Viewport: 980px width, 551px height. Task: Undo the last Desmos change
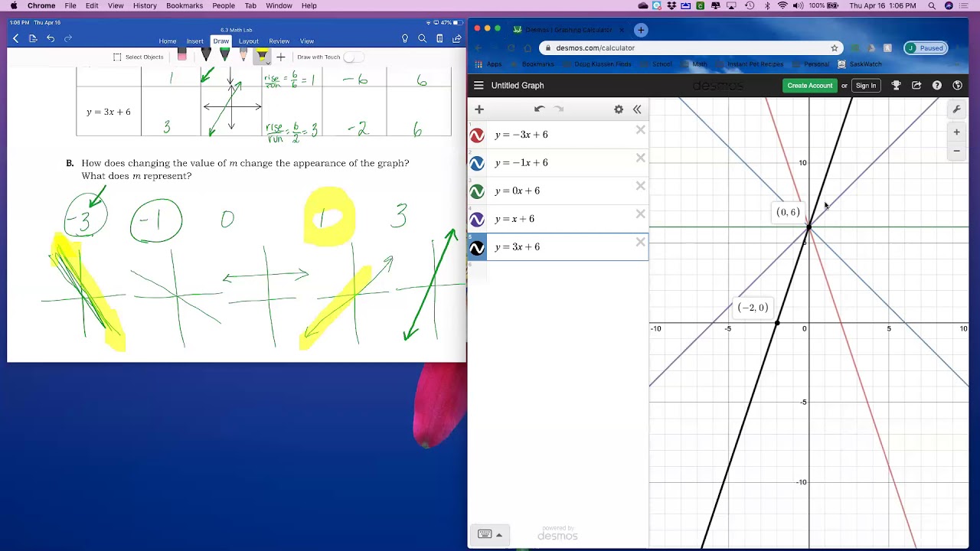coord(539,109)
